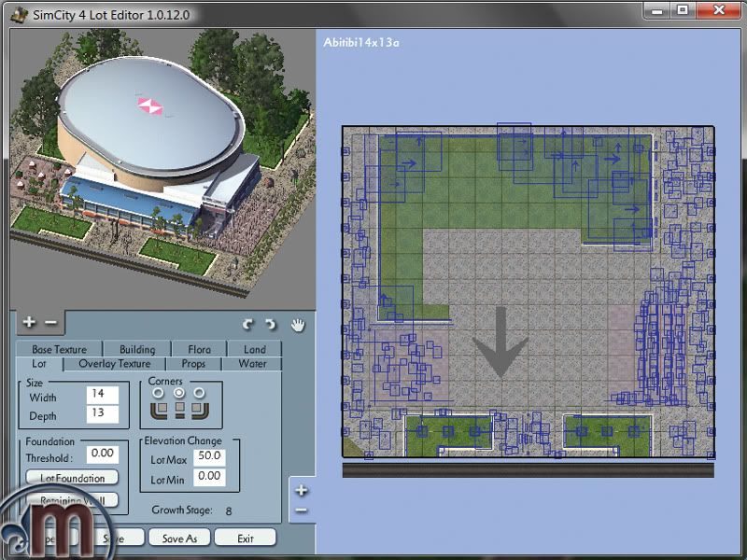Viewport: 747px width, 560px height.
Task: Open the Water tab
Action: tap(252, 364)
